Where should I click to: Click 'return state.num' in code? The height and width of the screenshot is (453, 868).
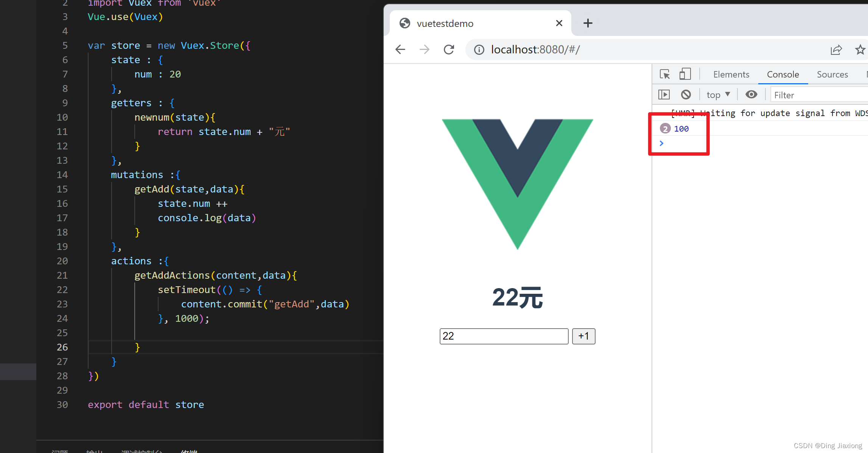pos(204,132)
